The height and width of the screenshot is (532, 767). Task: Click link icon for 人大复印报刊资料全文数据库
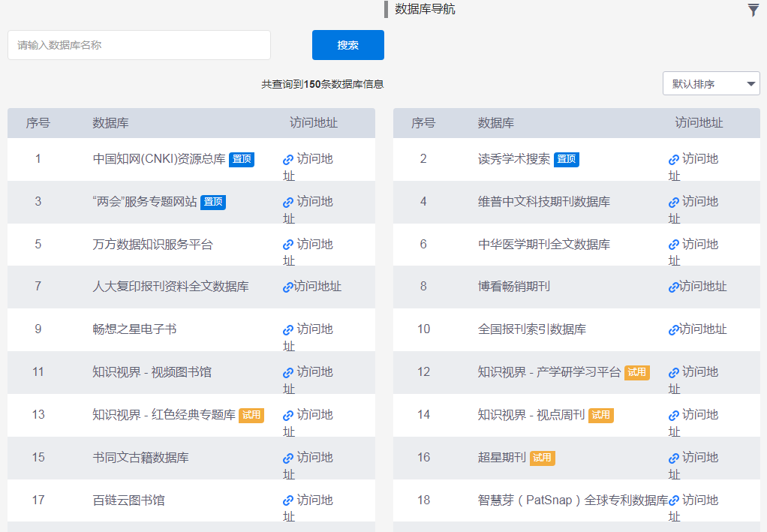click(x=288, y=287)
